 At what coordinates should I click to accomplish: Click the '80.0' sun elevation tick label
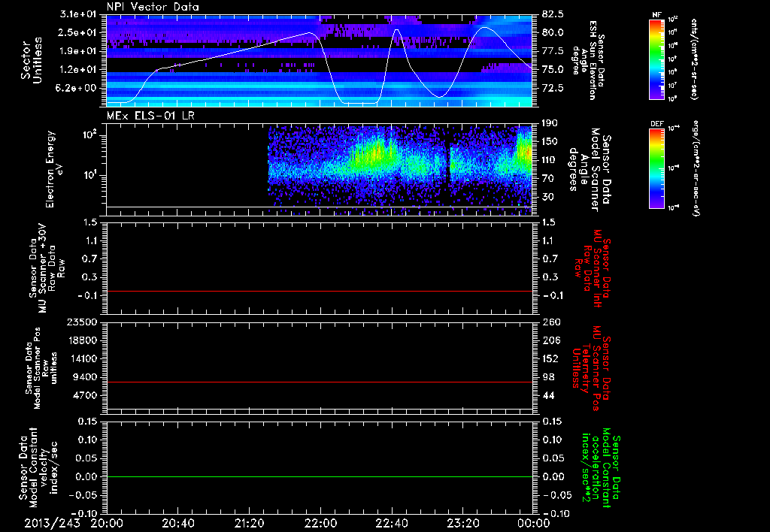point(553,32)
